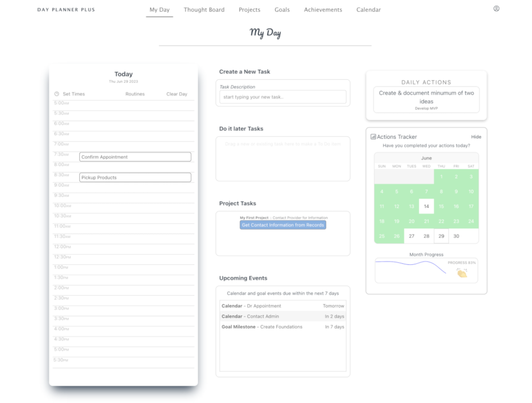The width and height of the screenshot is (532, 403).
Task: Switch to the My Day tab
Action: [160, 10]
